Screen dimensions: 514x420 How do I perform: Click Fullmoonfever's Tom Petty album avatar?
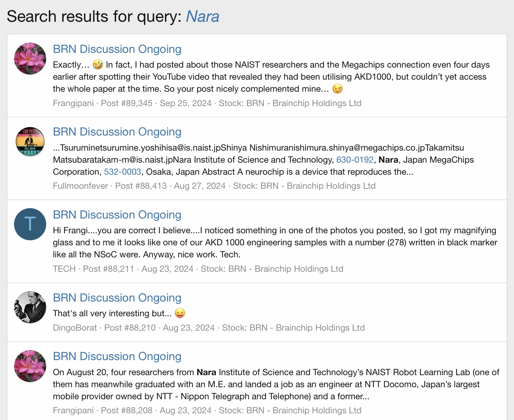[30, 142]
